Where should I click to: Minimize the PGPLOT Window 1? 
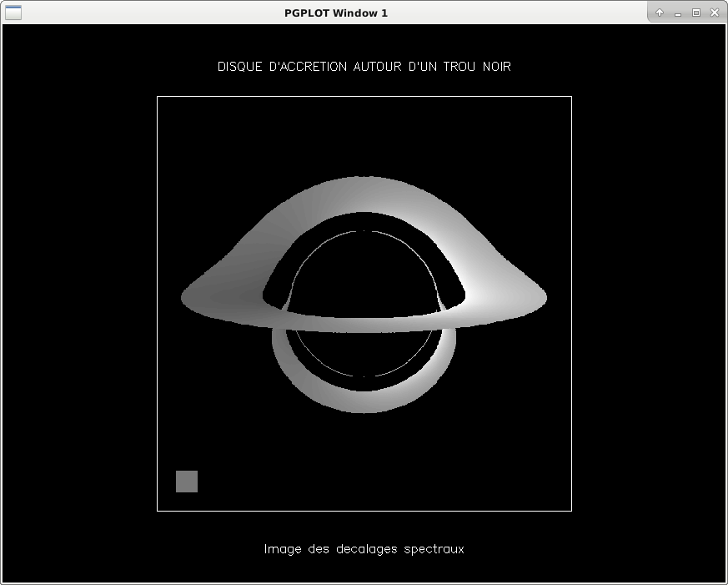[678, 13]
